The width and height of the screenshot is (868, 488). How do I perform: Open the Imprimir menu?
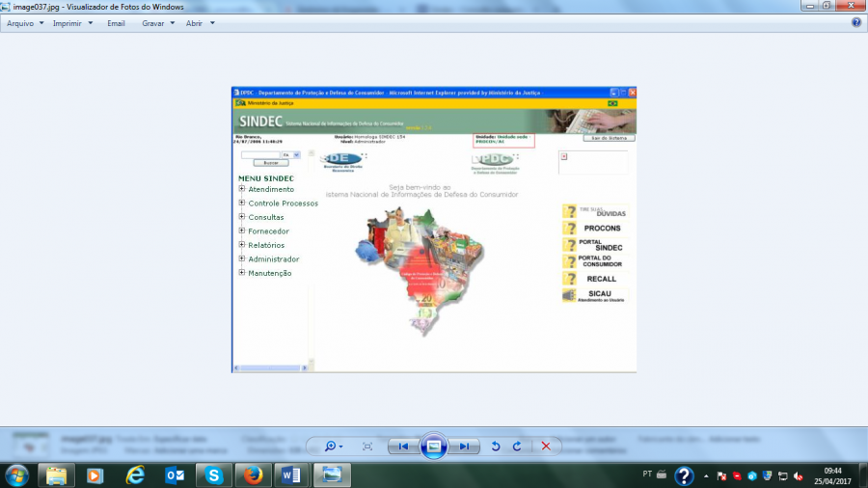click(73, 22)
